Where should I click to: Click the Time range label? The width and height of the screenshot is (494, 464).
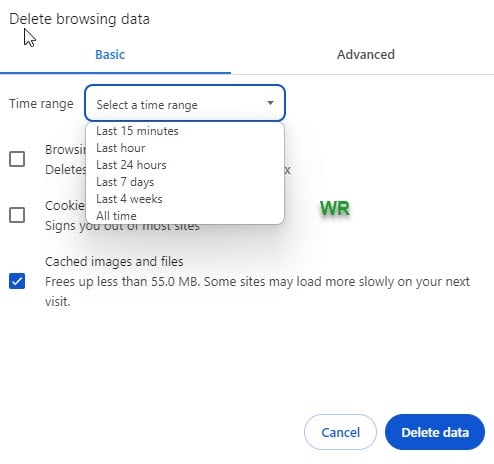click(x=41, y=104)
